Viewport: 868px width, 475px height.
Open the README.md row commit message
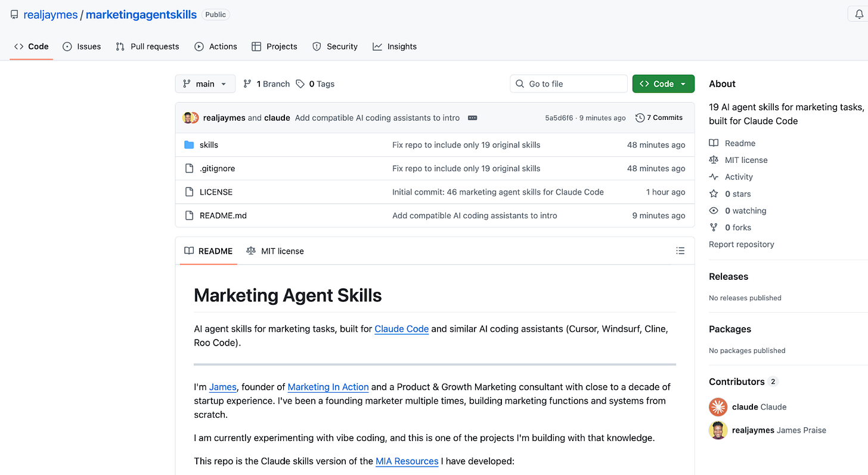(475, 215)
